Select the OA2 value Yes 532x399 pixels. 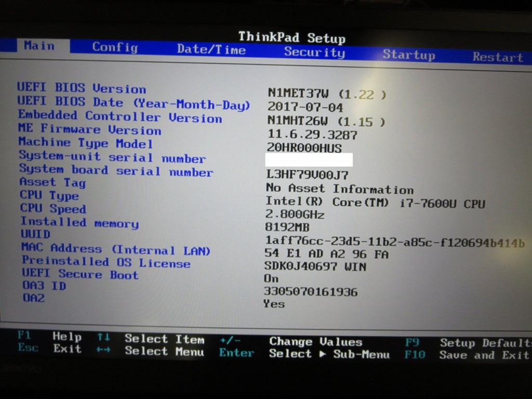(274, 303)
